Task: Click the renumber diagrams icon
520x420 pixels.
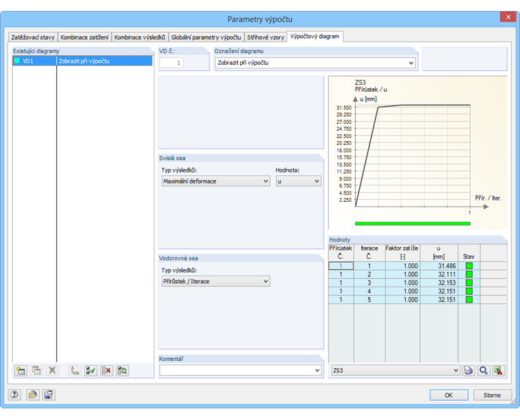Action: tap(75, 370)
